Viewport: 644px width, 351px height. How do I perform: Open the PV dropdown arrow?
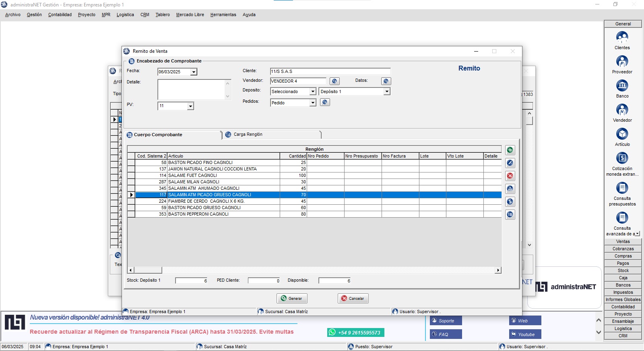[190, 106]
